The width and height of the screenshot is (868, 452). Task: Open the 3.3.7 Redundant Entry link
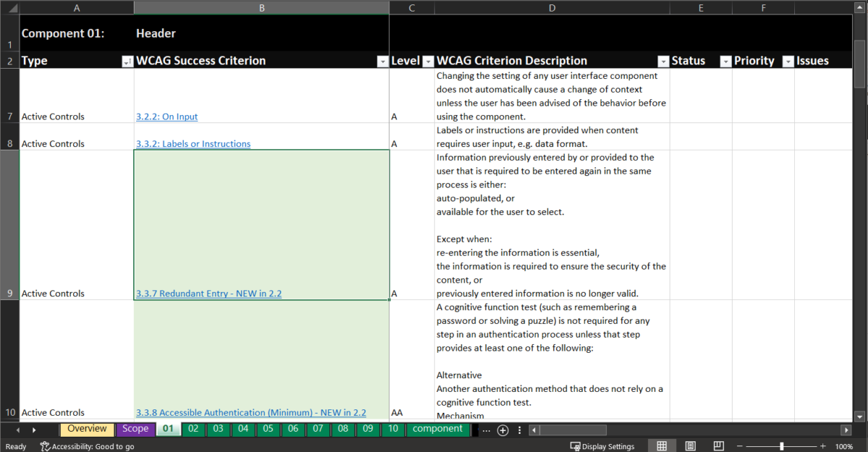(208, 293)
